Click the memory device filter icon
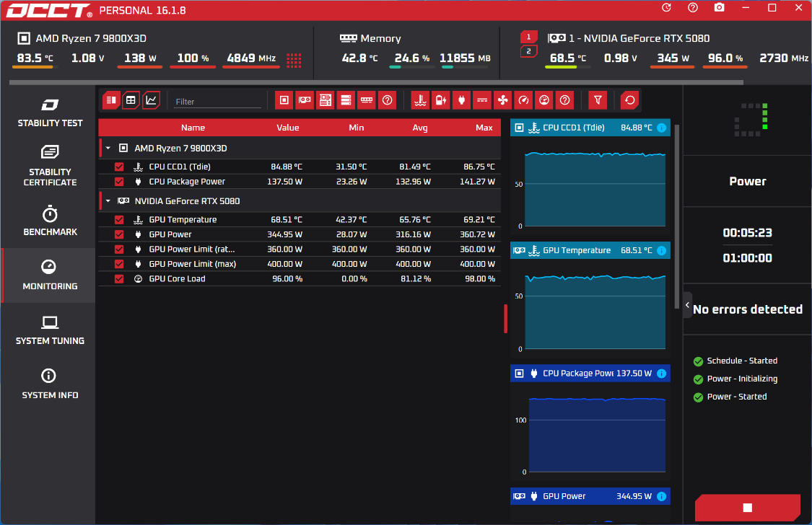812x525 pixels. [x=366, y=100]
